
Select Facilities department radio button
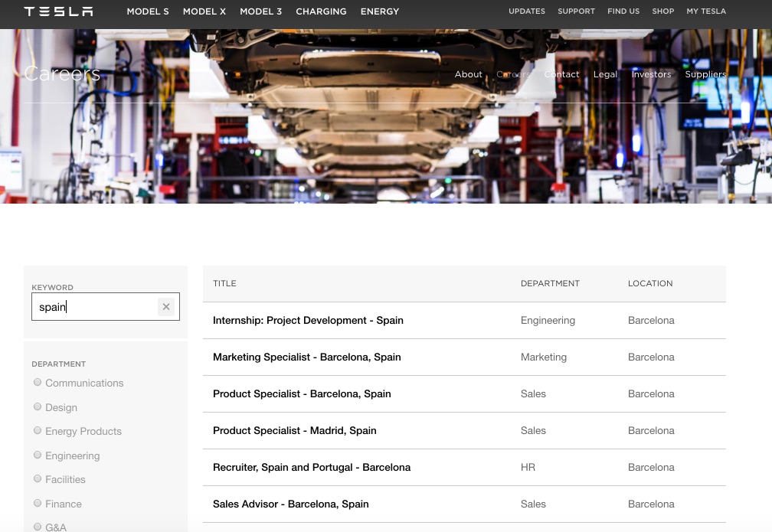click(x=38, y=479)
